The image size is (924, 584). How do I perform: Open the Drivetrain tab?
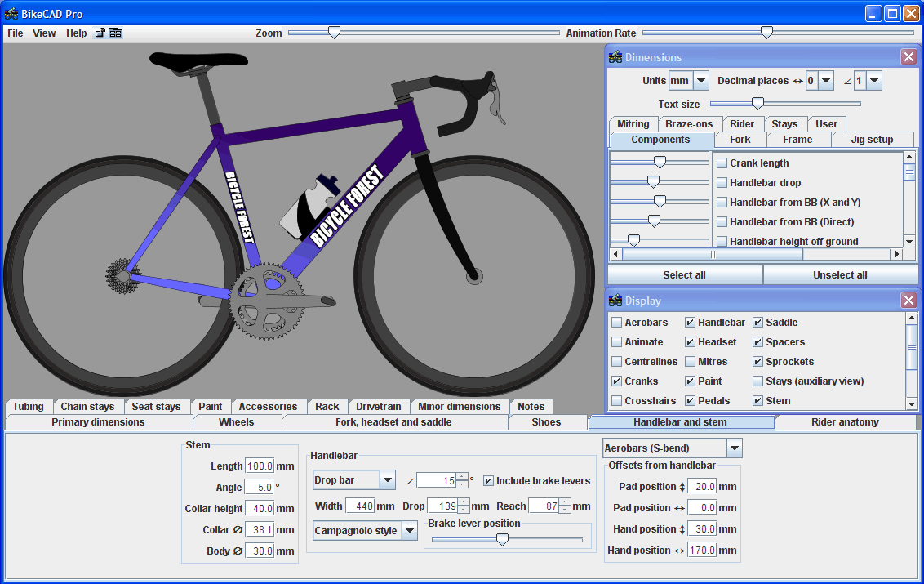(378, 407)
